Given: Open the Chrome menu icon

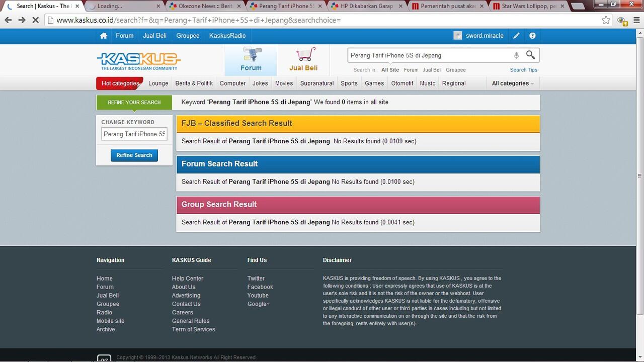Looking at the screenshot, I should [x=636, y=20].
